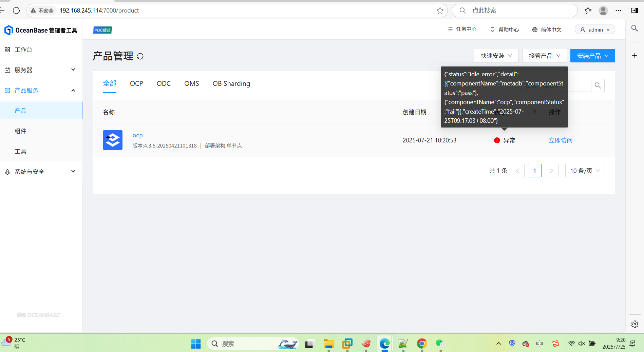Image resolution: width=644 pixels, height=352 pixels.
Task: Click the red abnormal status icon
Action: tap(497, 140)
